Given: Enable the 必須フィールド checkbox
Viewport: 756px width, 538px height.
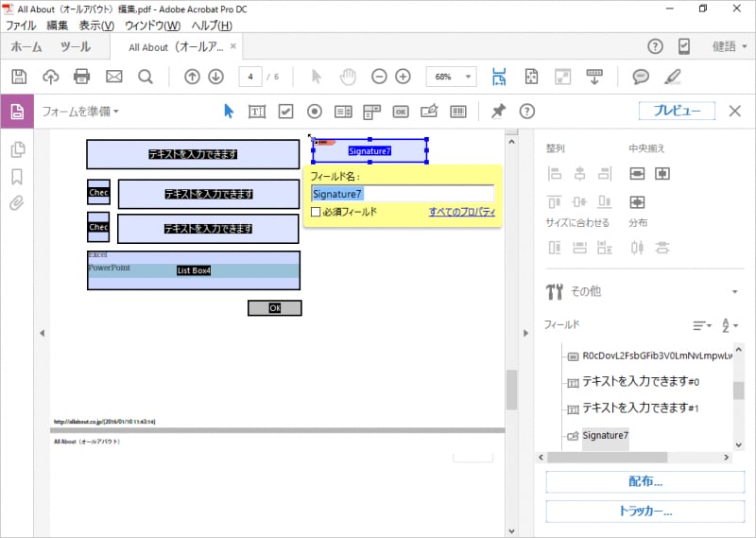Looking at the screenshot, I should [x=317, y=212].
